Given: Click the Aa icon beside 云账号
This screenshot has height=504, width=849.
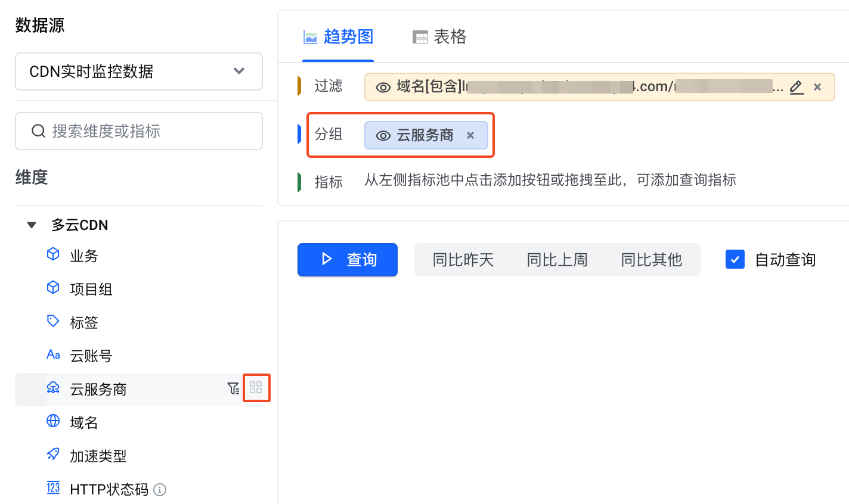Looking at the screenshot, I should [x=53, y=354].
